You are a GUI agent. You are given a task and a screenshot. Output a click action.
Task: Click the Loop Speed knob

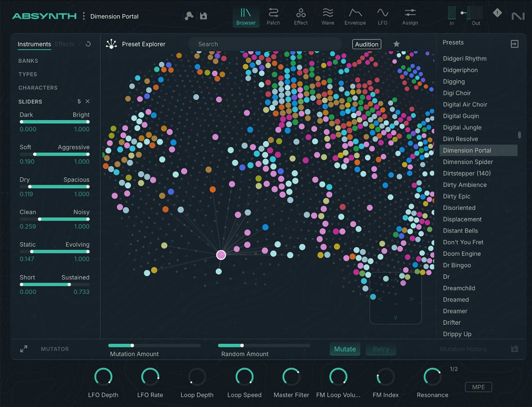coord(244,377)
